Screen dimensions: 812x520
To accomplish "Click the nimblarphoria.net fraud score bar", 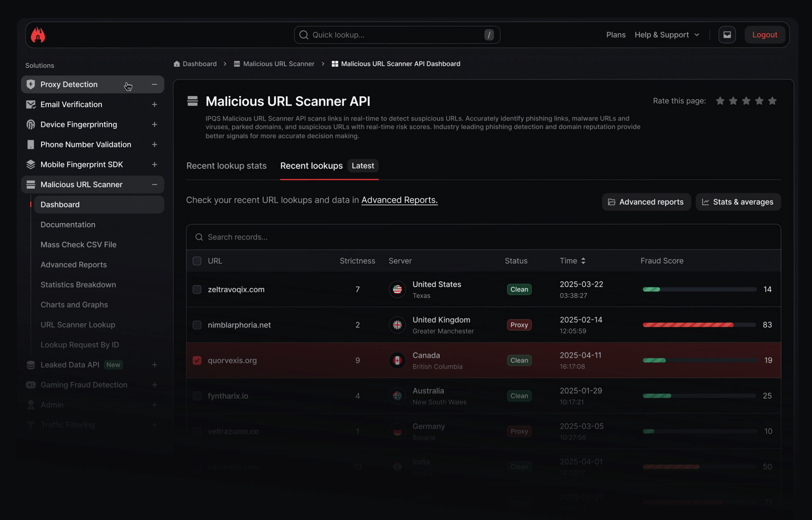I will [x=699, y=325].
